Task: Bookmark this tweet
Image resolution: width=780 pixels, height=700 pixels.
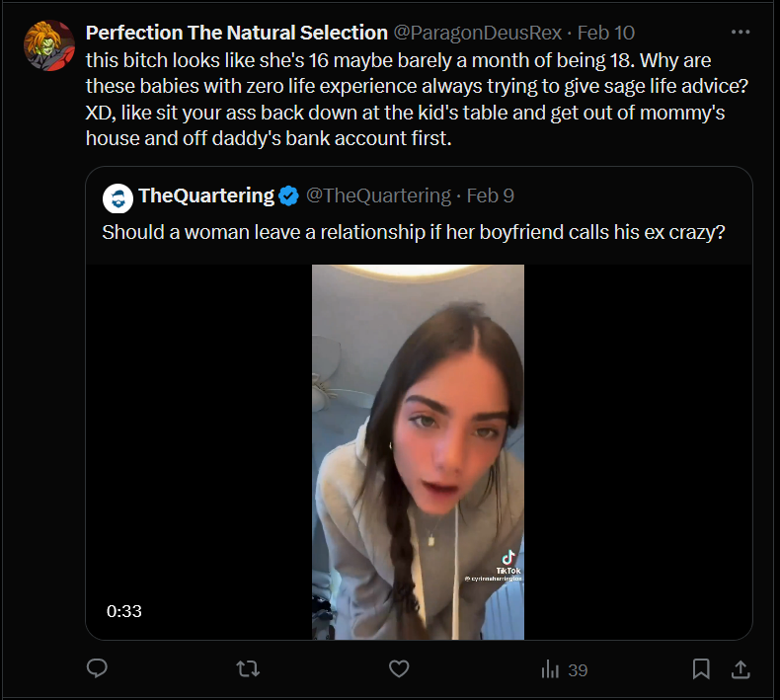Action: click(x=701, y=668)
